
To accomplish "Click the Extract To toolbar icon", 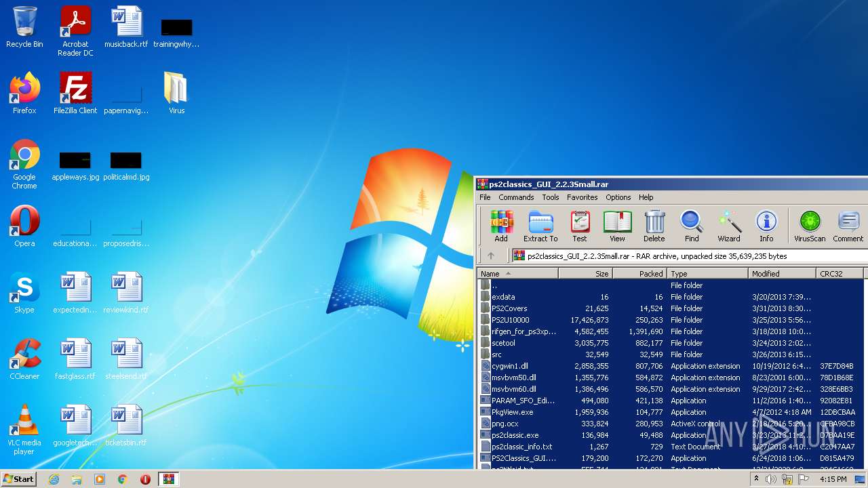I will click(x=540, y=226).
